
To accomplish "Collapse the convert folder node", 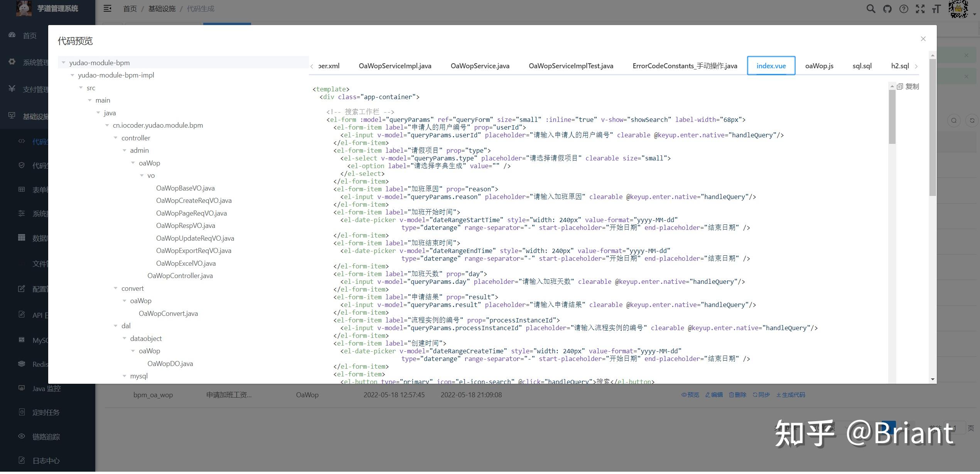I will pyautogui.click(x=116, y=288).
